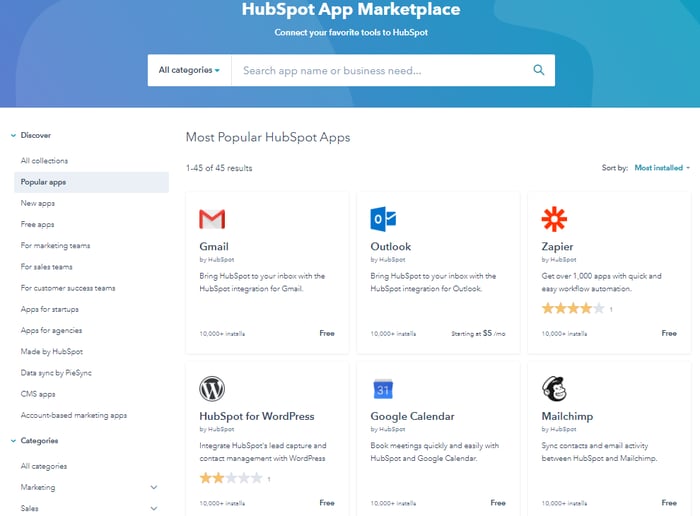700x516 pixels.
Task: Click the Gmail app icon
Action: [212, 219]
